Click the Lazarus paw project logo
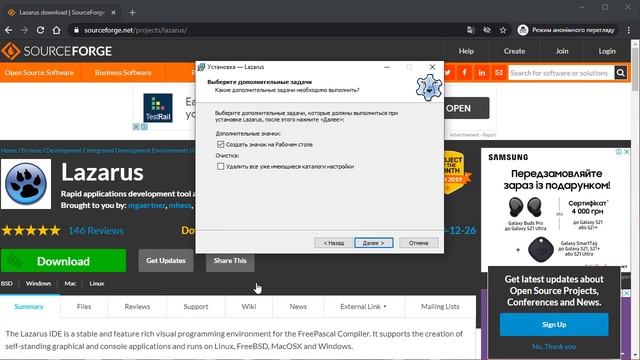The image size is (640, 360). tap(26, 184)
